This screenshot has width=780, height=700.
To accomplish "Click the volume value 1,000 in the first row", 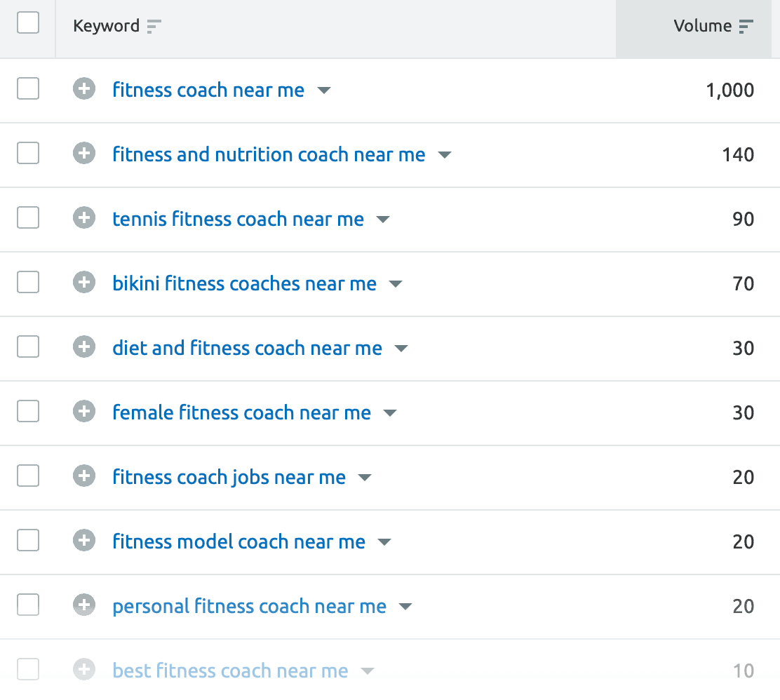I will tap(730, 90).
